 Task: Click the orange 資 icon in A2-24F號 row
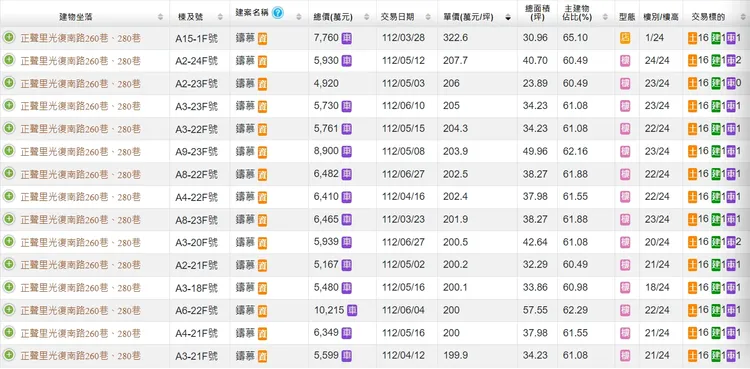click(x=263, y=61)
